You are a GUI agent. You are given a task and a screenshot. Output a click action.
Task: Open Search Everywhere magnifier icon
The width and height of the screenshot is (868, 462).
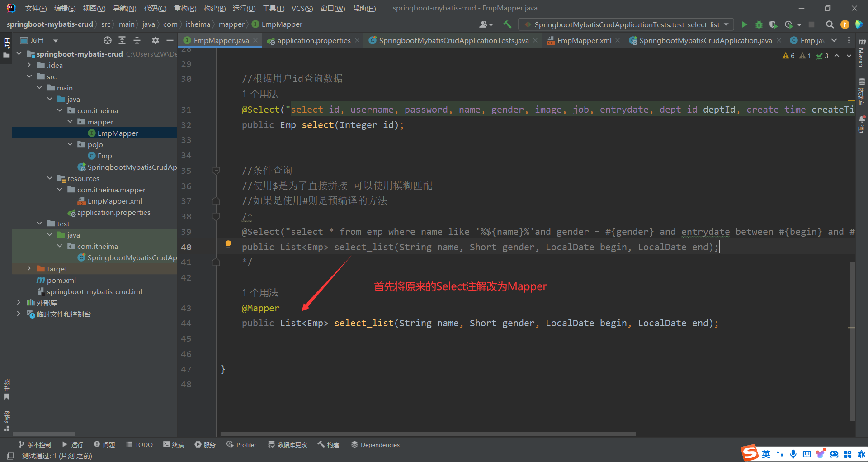(x=830, y=24)
